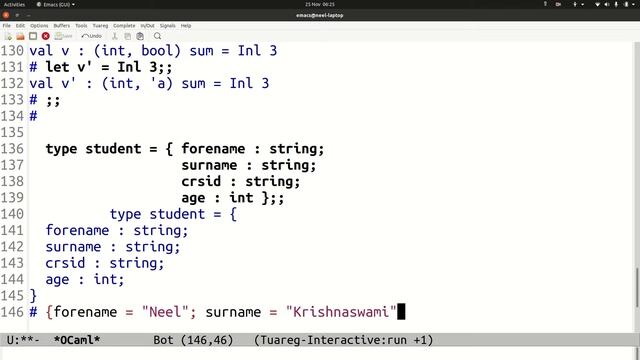Open the In/Out menu
The width and height of the screenshot is (640, 360).
click(147, 26)
